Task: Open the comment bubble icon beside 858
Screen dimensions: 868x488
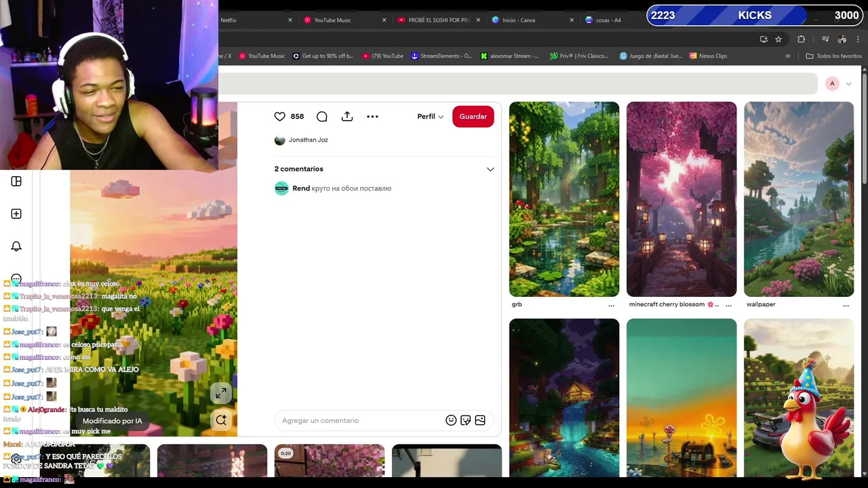Action: (322, 117)
